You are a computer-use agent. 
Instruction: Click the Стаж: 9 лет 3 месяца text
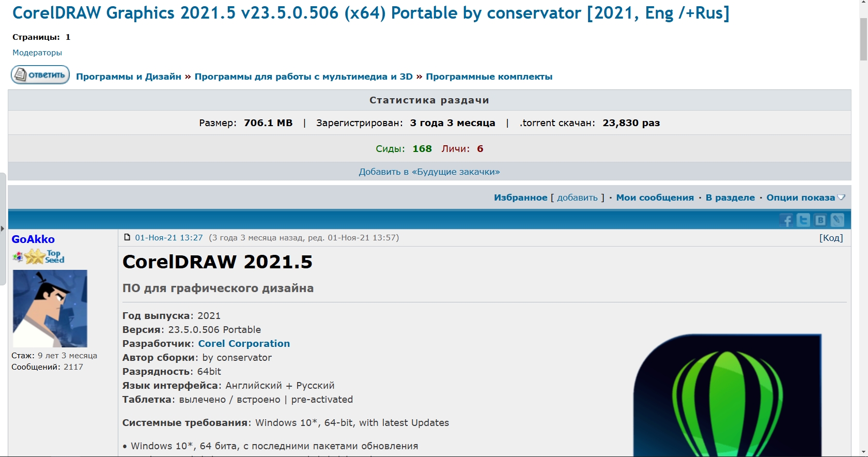(x=54, y=356)
